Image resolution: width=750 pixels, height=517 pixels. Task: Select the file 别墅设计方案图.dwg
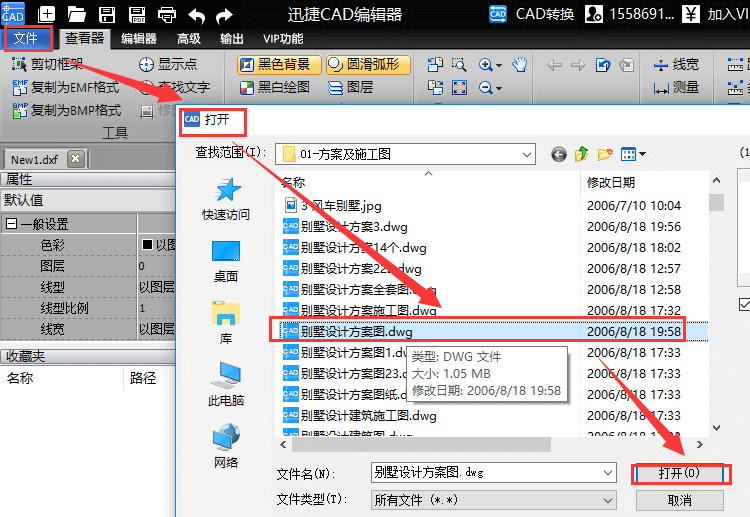pos(493,331)
